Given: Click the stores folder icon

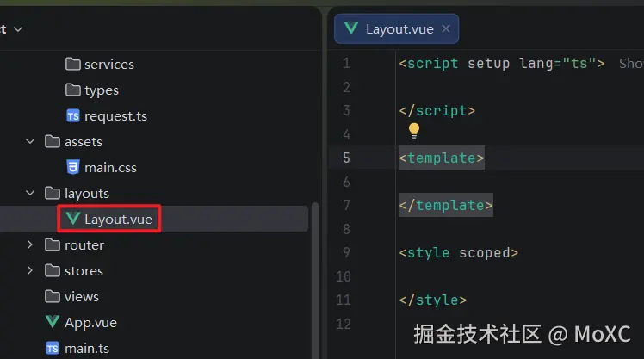Looking at the screenshot, I should (53, 270).
